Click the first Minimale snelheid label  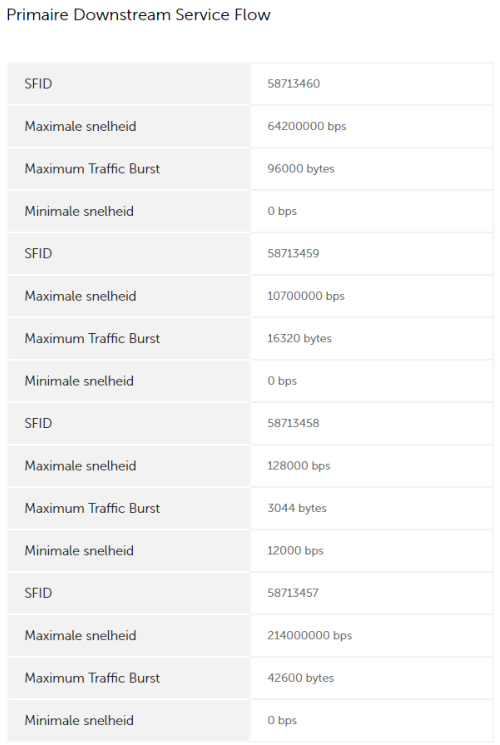coord(79,211)
